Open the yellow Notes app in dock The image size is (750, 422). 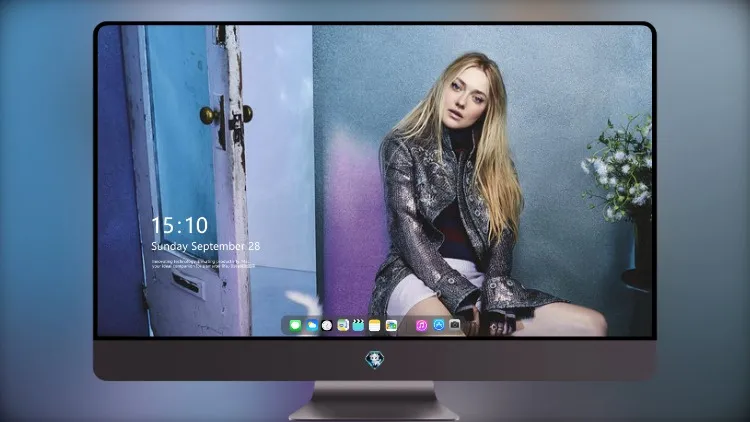point(375,326)
